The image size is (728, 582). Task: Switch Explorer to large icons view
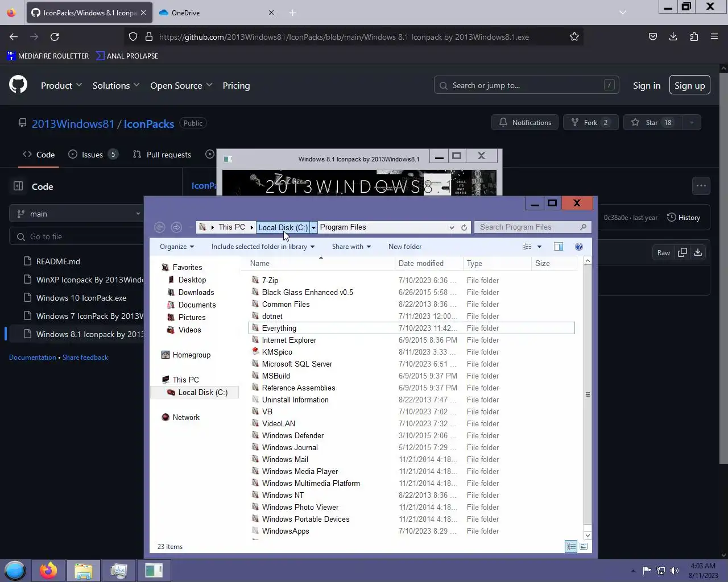tap(584, 546)
